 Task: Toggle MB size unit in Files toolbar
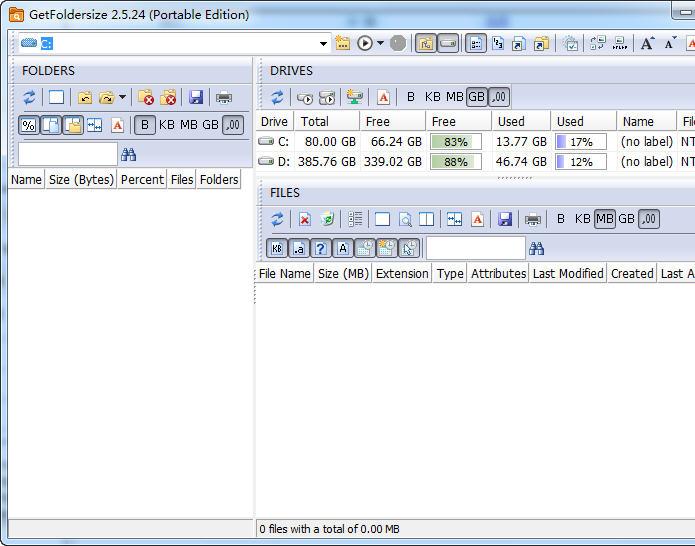[604, 219]
